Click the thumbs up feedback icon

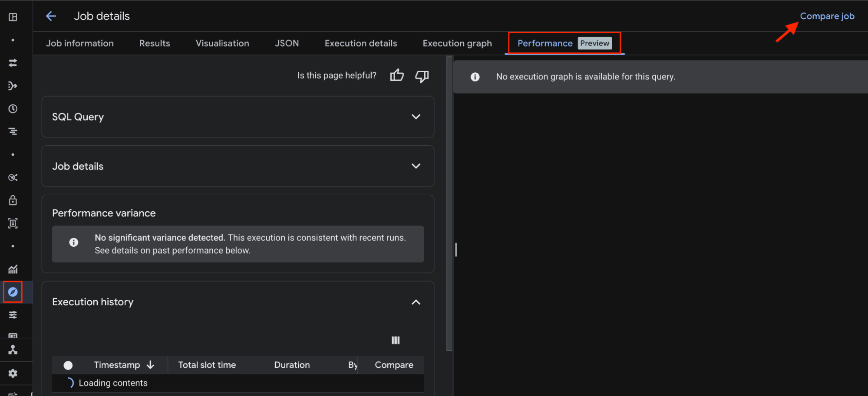(x=396, y=75)
